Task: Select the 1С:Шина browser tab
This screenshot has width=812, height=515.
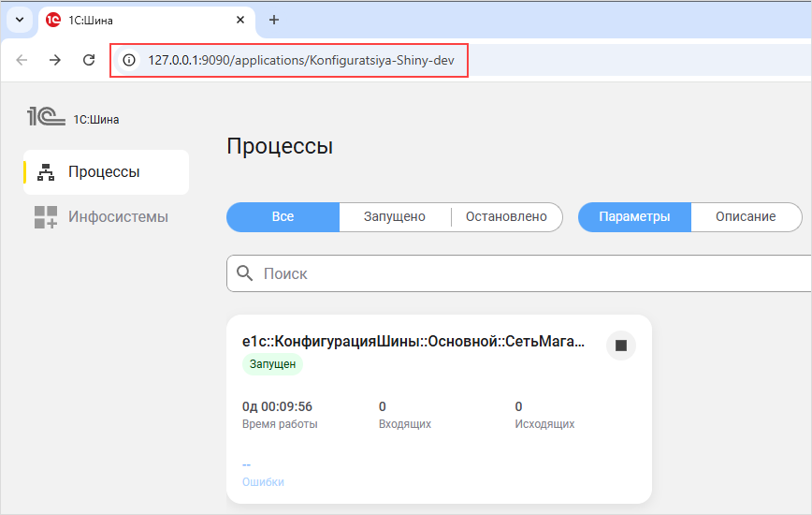Action: pos(147,21)
